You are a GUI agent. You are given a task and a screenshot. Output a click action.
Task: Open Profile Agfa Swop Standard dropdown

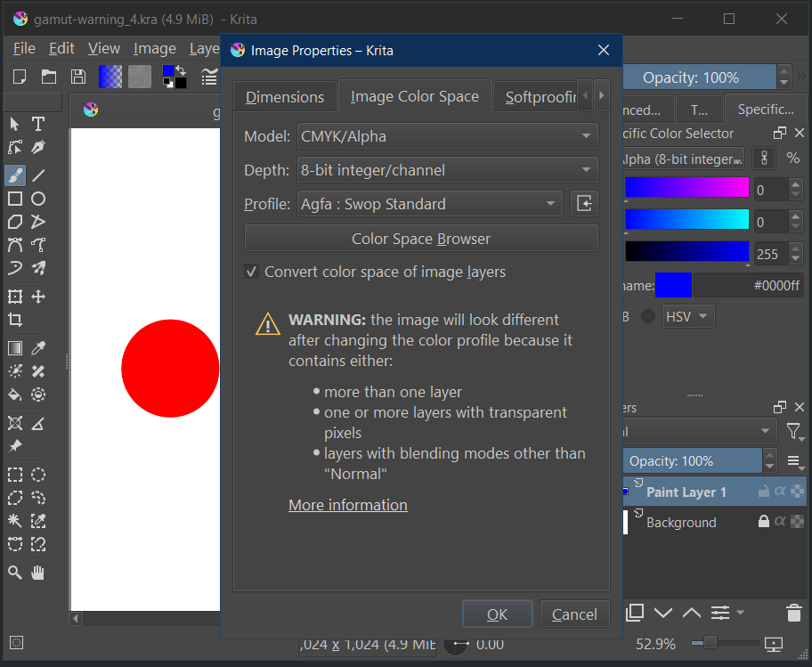coord(430,204)
